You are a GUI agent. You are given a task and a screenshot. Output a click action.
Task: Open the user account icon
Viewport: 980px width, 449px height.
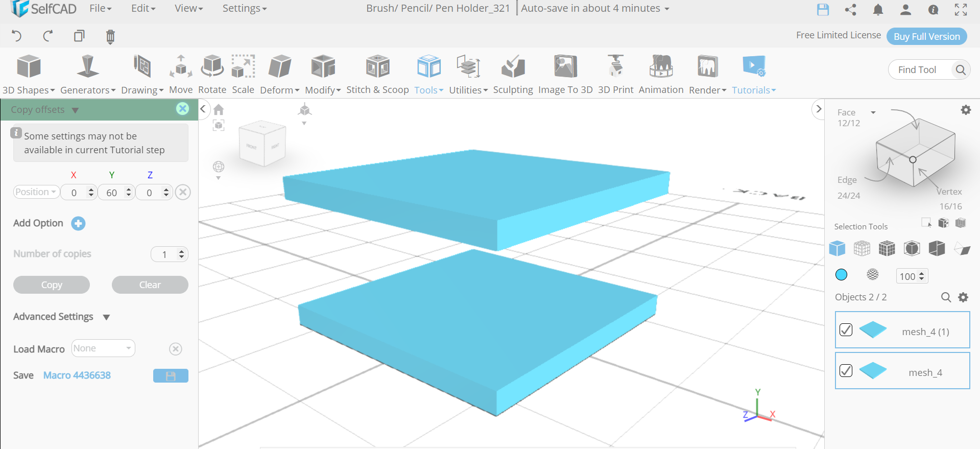pyautogui.click(x=905, y=9)
